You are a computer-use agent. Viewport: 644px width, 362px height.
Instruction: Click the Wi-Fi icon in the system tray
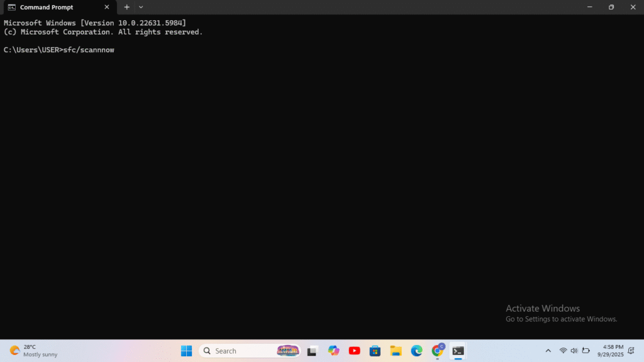[x=562, y=351]
